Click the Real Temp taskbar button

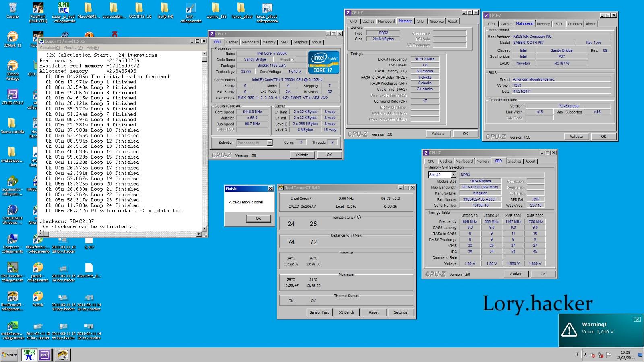(x=63, y=355)
